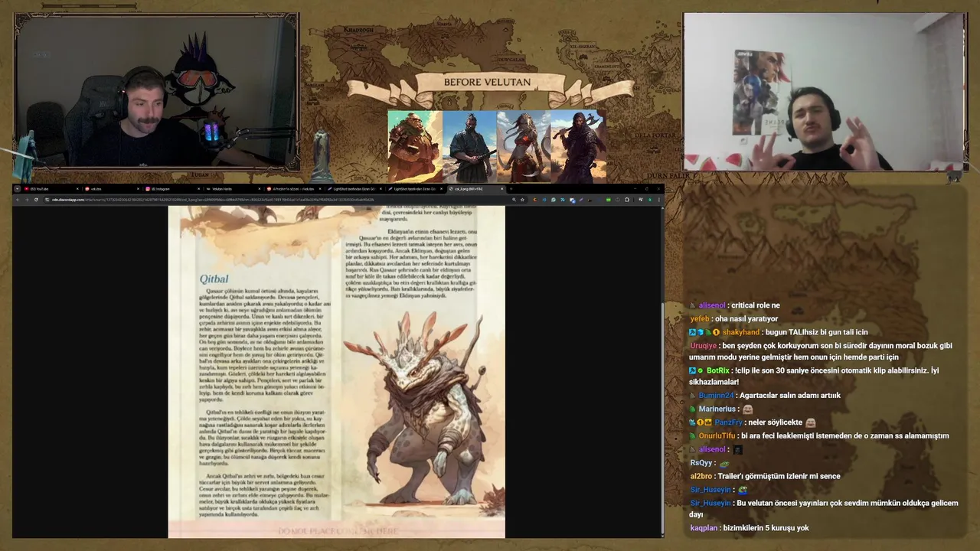Viewport: 980px width, 551px height.
Task: Click 'bizimkilerin 5 kuruşu yok' message
Action: (766, 528)
